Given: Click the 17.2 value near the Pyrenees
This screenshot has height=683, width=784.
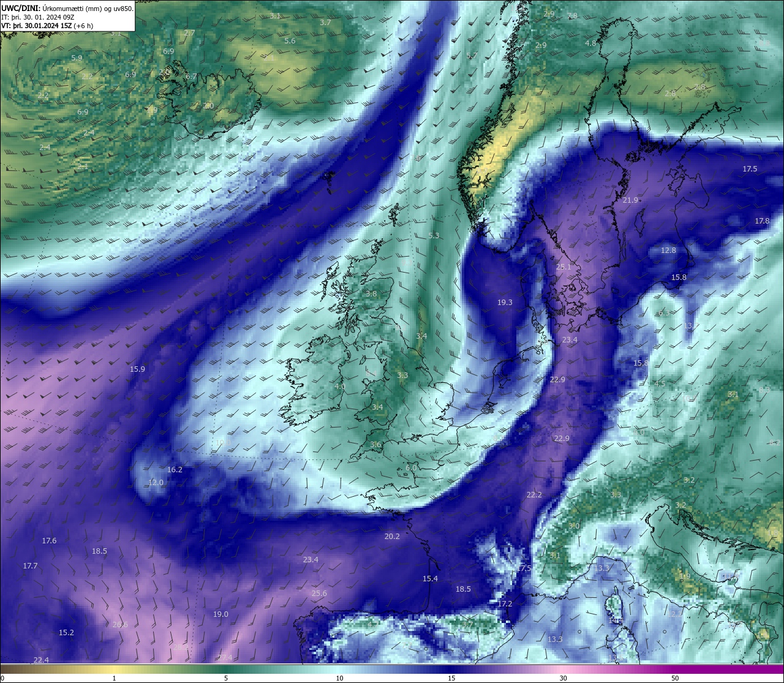Looking at the screenshot, I should pos(504,604).
